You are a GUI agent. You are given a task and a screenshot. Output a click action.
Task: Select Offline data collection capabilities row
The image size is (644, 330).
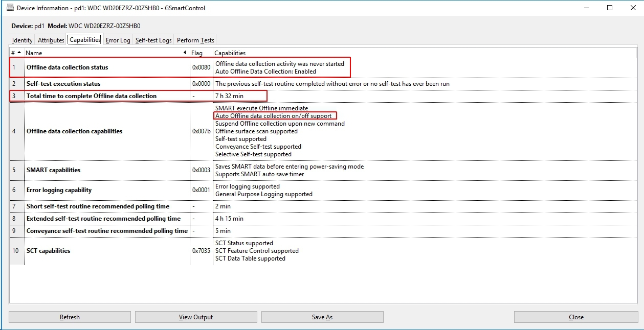(323, 131)
